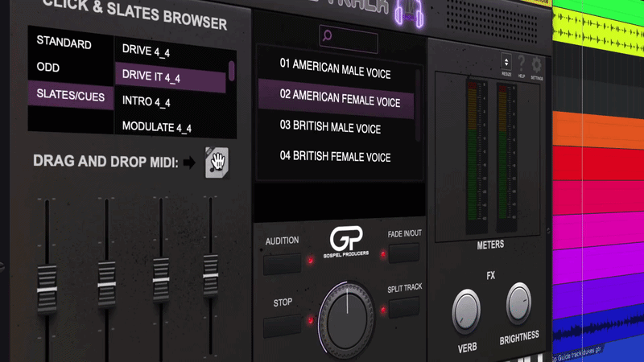Click the drag and drop MIDI hand icon
The height and width of the screenshot is (362, 644).
pyautogui.click(x=217, y=162)
